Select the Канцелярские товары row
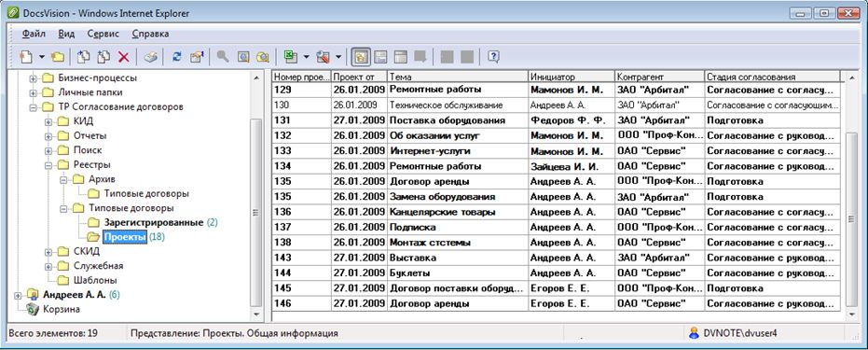Image resolution: width=868 pixels, height=350 pixels. 557,212
